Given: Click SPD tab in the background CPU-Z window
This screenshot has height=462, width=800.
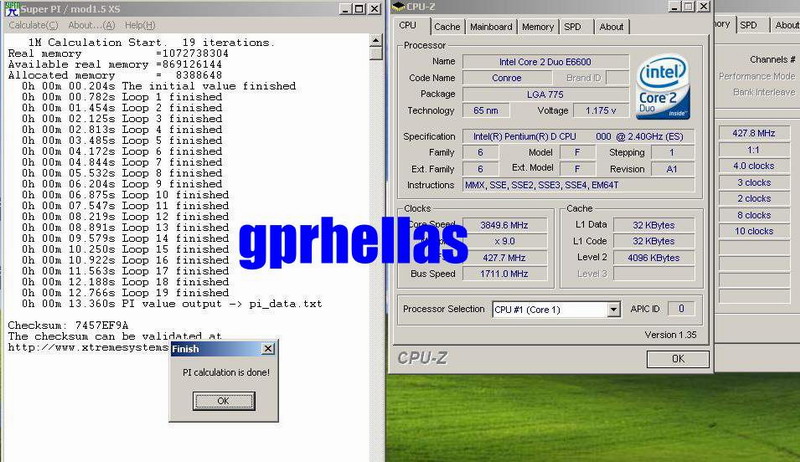Looking at the screenshot, I should tap(748, 25).
